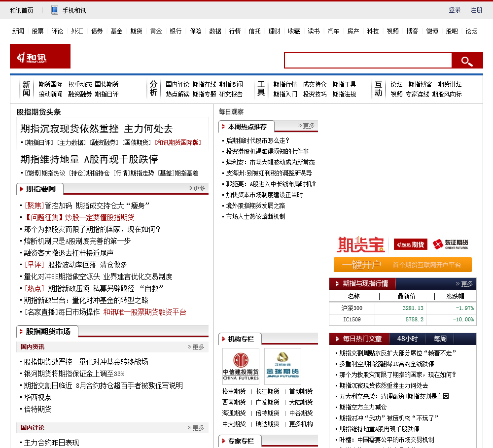Open 更多机构 link
Viewport: 493px width, 448px height.
(x=301, y=424)
